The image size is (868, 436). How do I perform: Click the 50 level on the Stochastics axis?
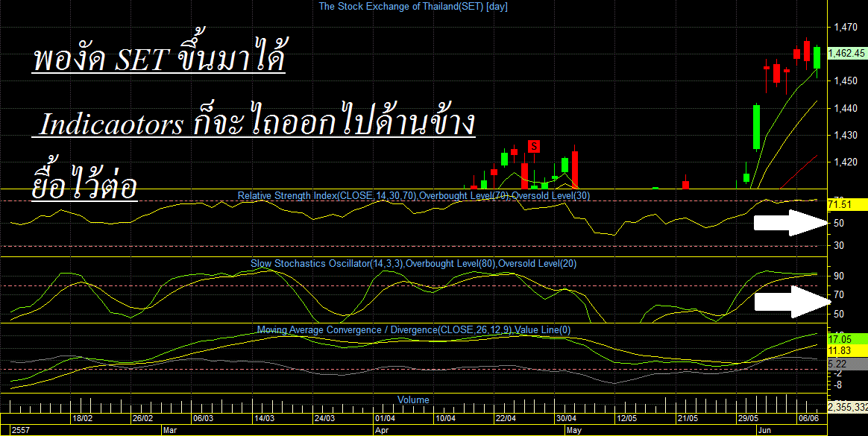[x=839, y=314]
